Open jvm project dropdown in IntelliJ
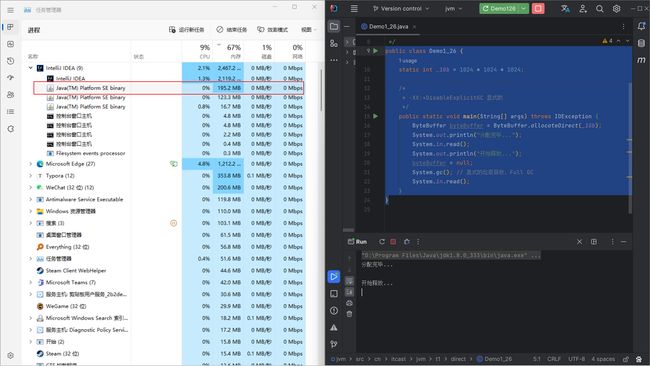This screenshot has height=366, width=650. [454, 9]
